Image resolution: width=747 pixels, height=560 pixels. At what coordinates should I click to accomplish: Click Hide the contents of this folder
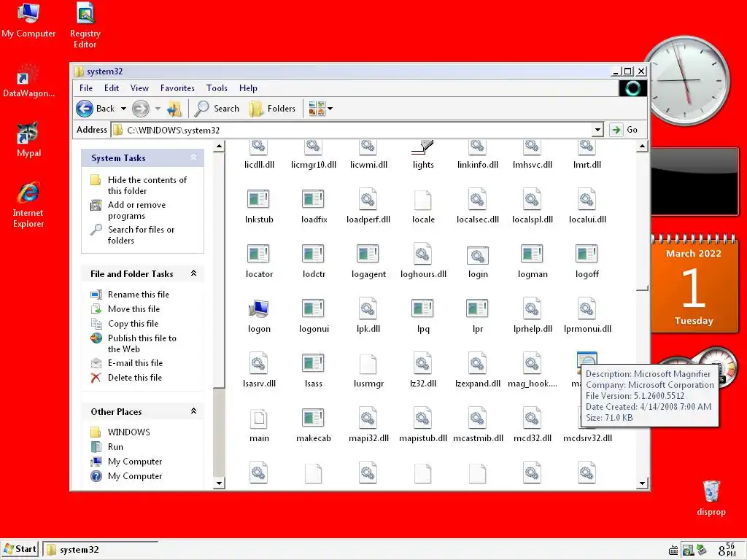coord(147,185)
